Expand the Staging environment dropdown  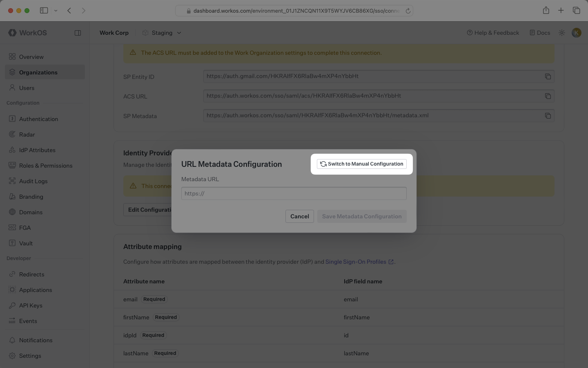[162, 33]
